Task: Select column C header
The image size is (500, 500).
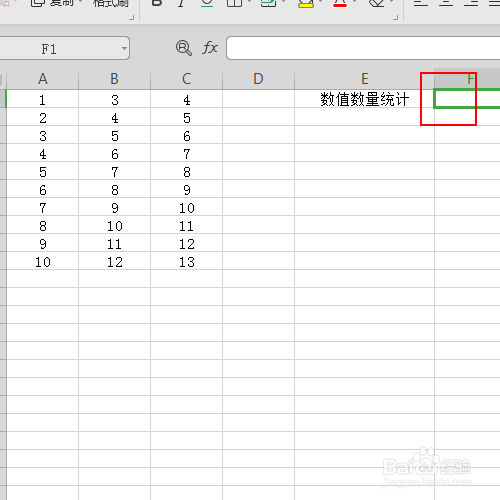Action: 186,79
